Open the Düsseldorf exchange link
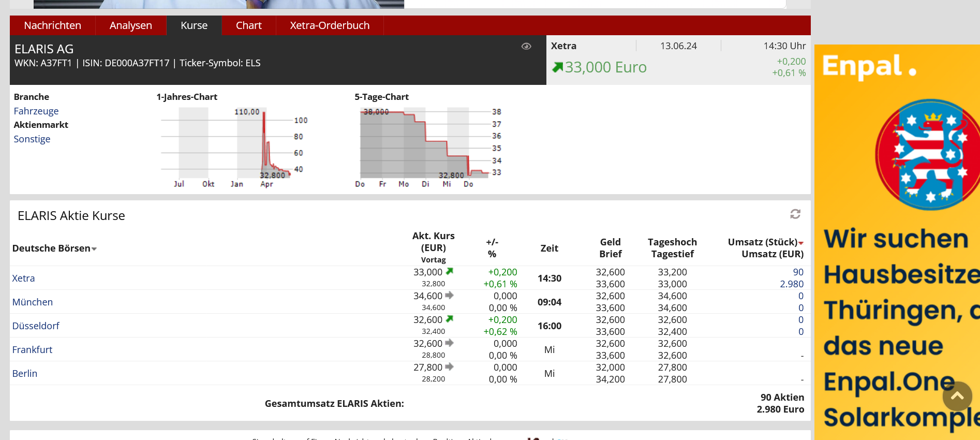Viewport: 980px width, 440px height. click(x=36, y=326)
